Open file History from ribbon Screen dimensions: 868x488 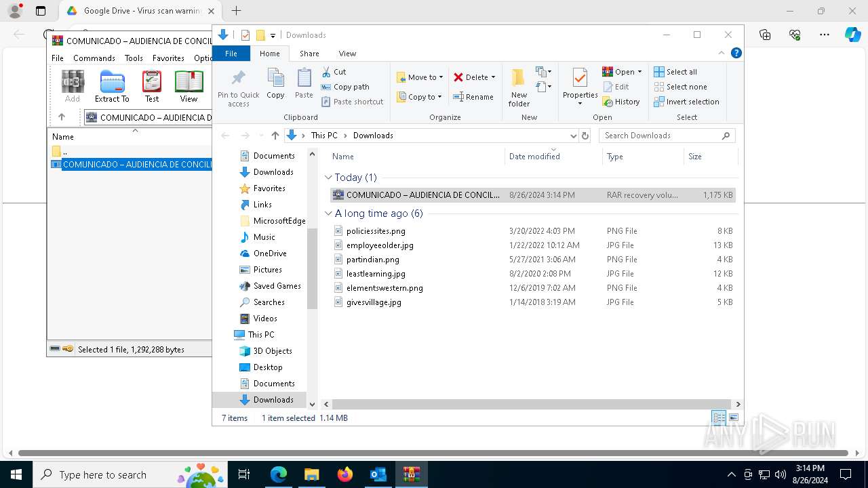pos(621,102)
